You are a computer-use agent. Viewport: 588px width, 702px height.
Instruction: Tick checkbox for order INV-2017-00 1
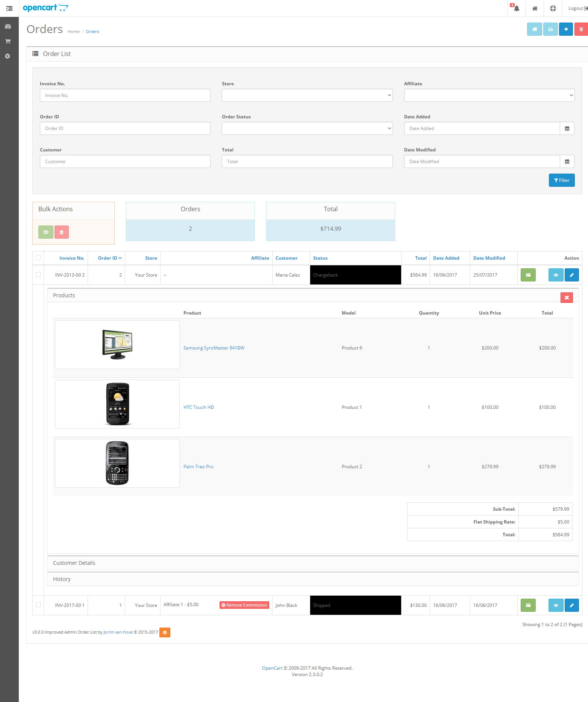[x=38, y=605]
